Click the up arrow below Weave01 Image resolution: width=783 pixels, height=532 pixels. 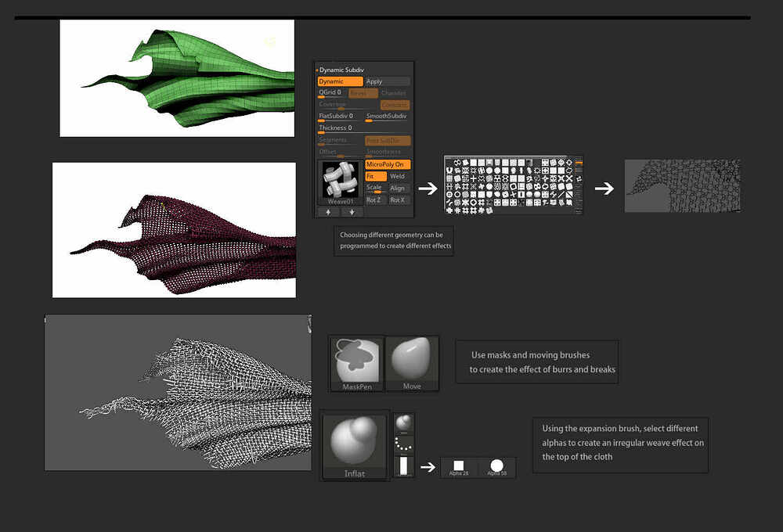328,212
